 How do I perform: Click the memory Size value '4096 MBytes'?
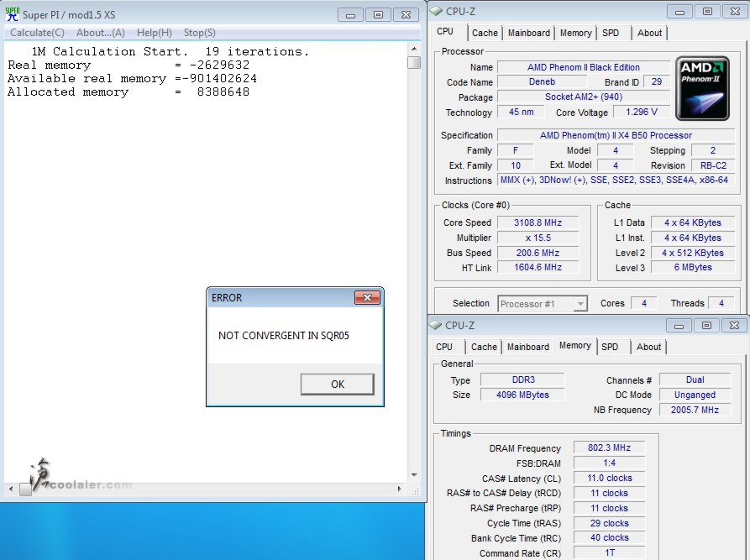[522, 395]
